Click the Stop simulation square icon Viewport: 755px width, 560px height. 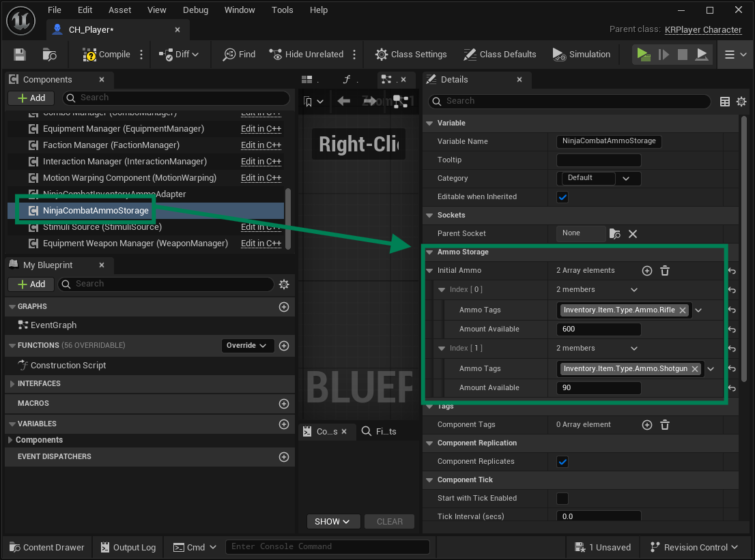point(682,55)
